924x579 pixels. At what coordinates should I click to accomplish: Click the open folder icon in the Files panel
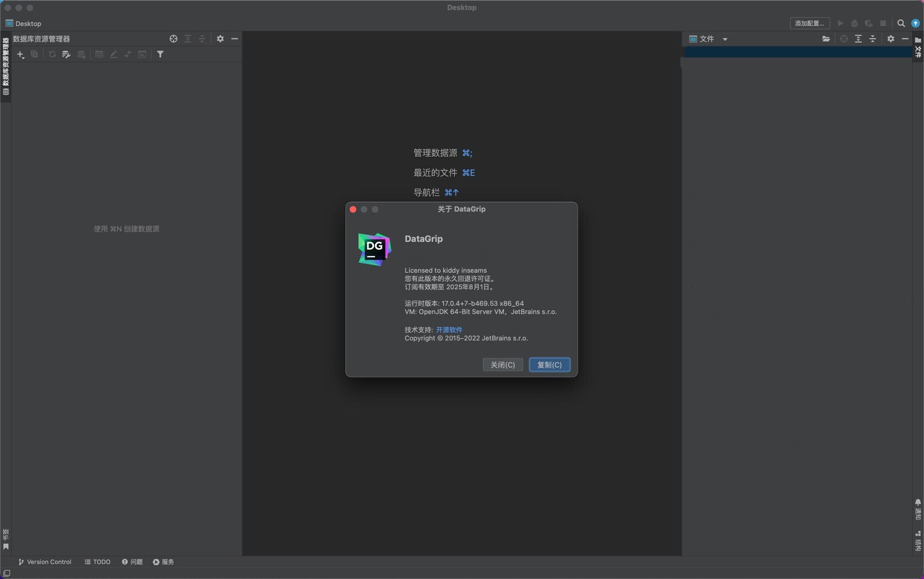pyautogui.click(x=826, y=39)
